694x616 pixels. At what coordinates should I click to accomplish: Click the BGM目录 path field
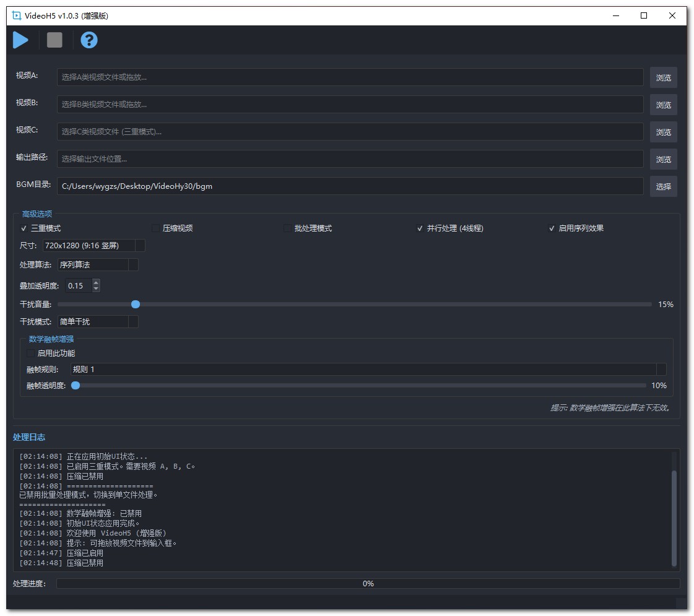pyautogui.click(x=350, y=186)
